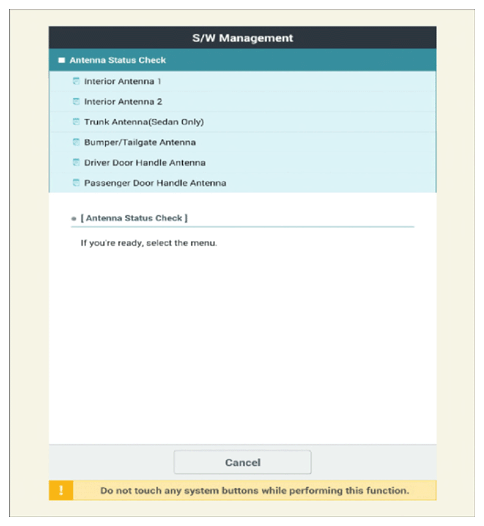
Task: Click the icon beside Passenger Door Handle Antenna
Action: pyautogui.click(x=76, y=183)
